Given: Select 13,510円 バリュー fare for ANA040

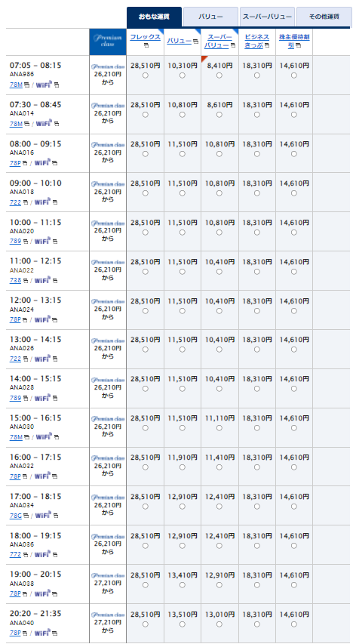Looking at the screenshot, I should click(x=182, y=624).
